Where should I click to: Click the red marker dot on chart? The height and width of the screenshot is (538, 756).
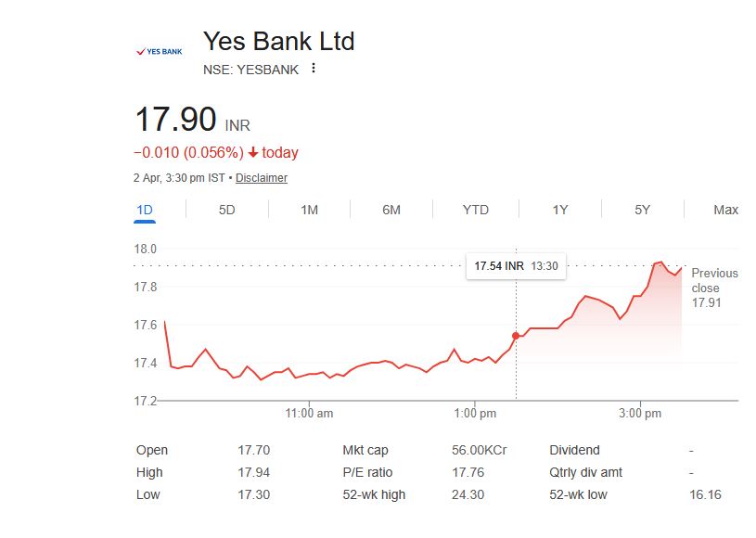click(x=516, y=335)
